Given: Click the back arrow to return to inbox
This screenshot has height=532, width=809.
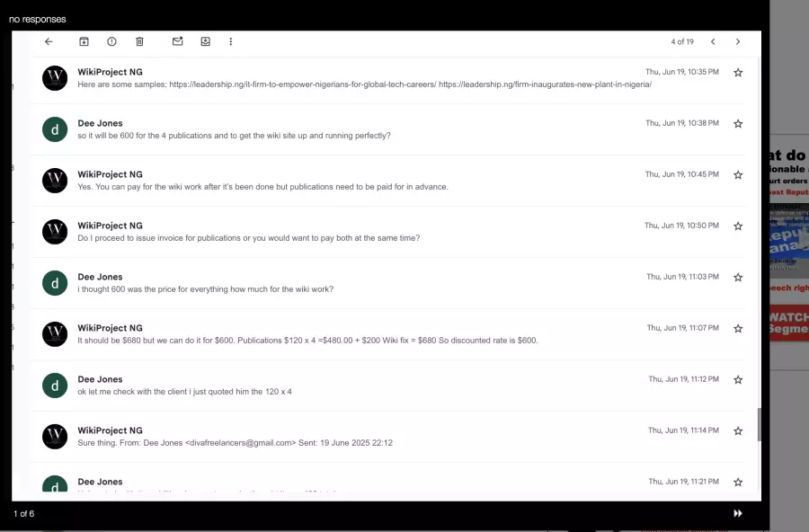Looking at the screenshot, I should click(49, 41).
